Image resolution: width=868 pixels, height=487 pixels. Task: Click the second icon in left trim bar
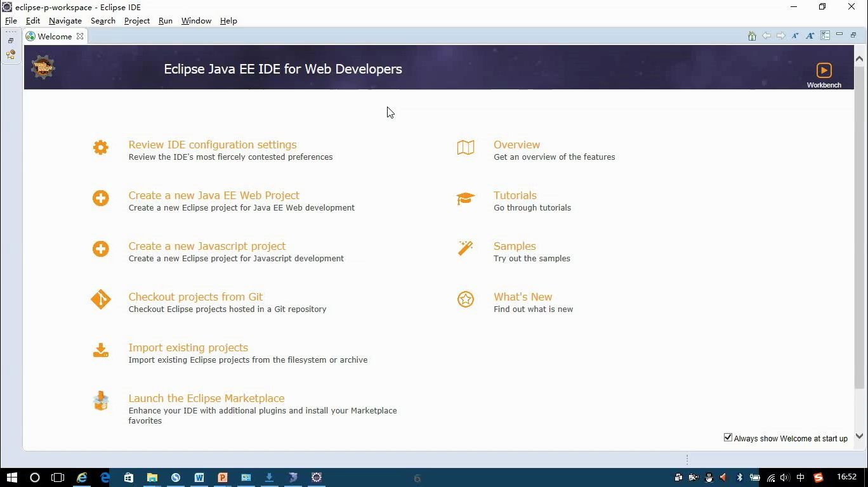11,55
